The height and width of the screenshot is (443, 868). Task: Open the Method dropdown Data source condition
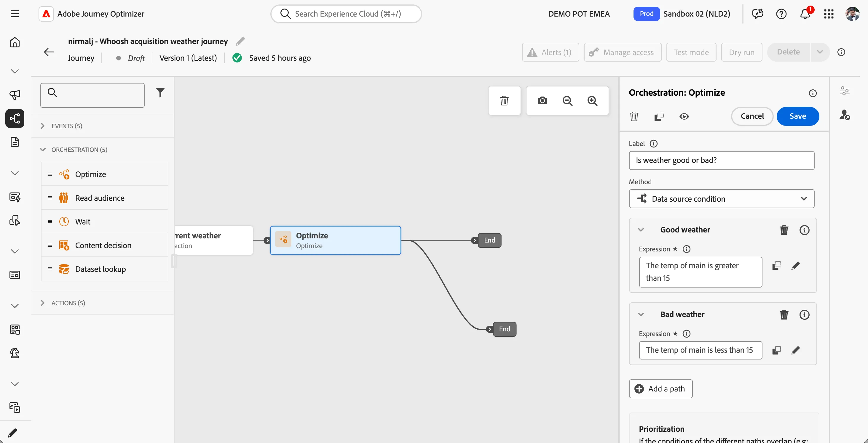(722, 199)
